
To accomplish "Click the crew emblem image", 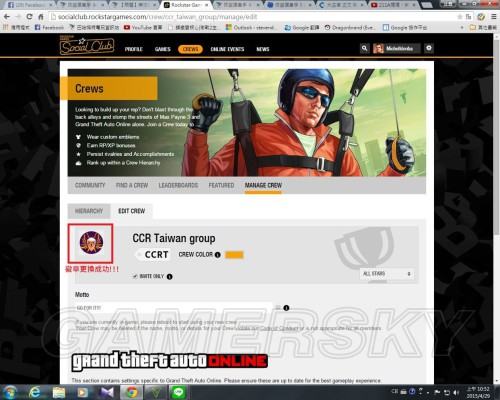I will 91,243.
